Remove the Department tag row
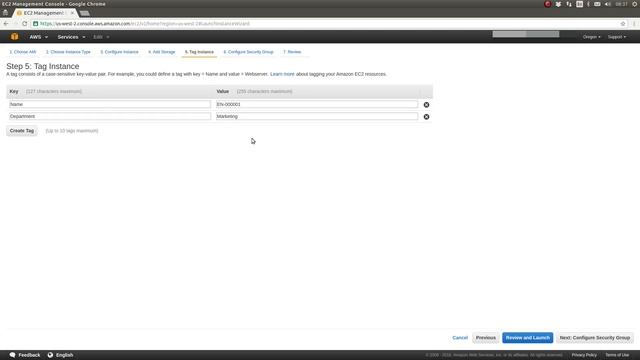The height and width of the screenshot is (360, 640). [426, 117]
